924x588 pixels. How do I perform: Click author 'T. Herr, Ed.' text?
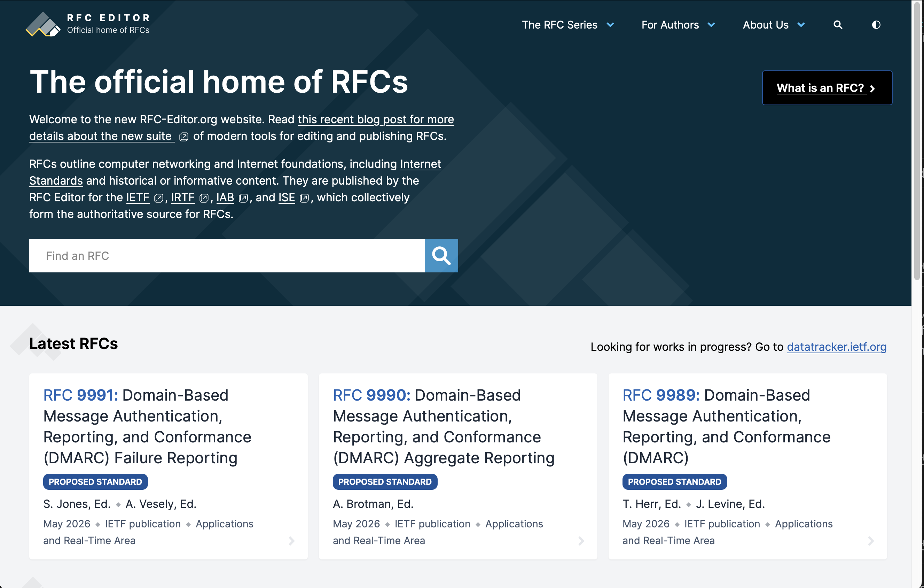point(651,504)
